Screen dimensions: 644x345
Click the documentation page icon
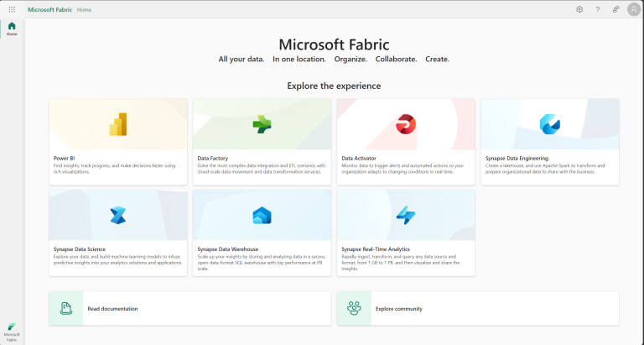[66, 308]
